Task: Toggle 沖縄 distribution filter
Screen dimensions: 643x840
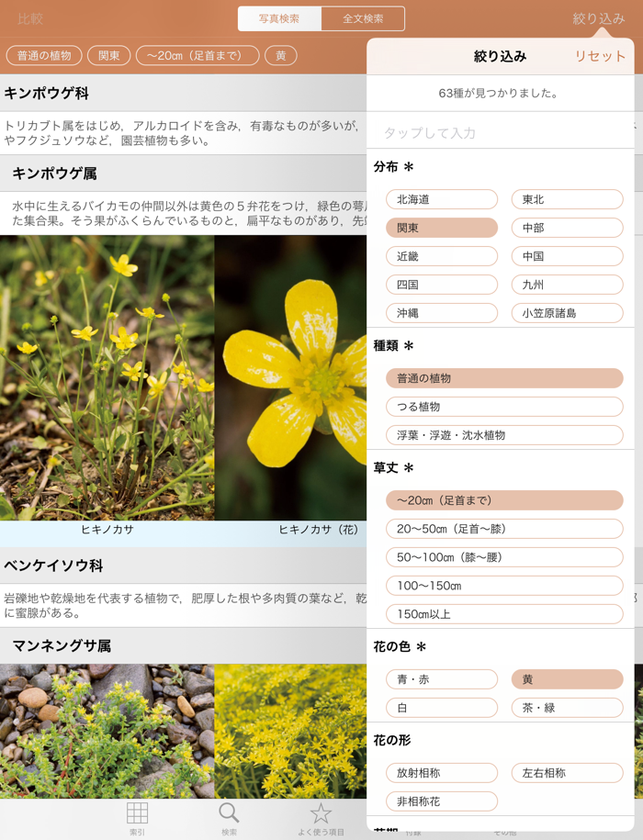Action: [442, 313]
